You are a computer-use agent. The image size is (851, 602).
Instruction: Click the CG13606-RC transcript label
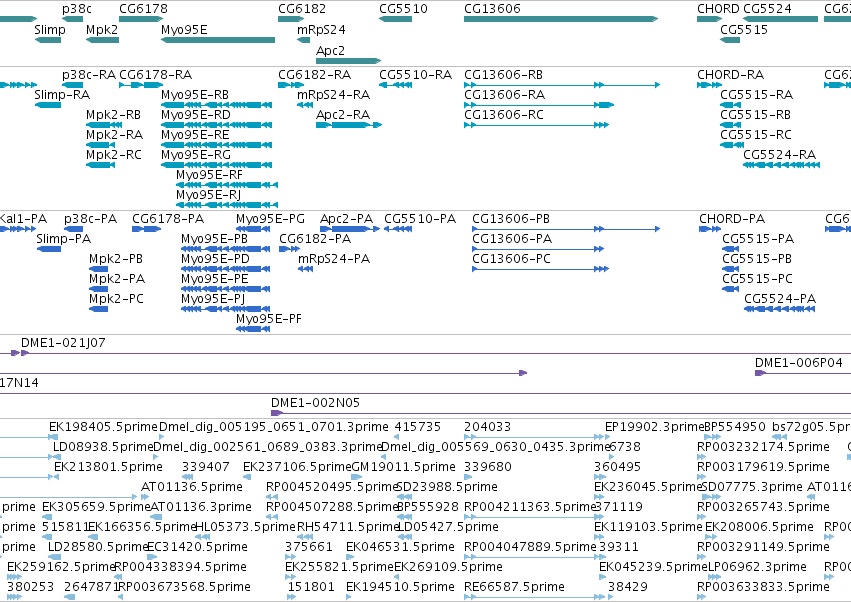pos(504,115)
